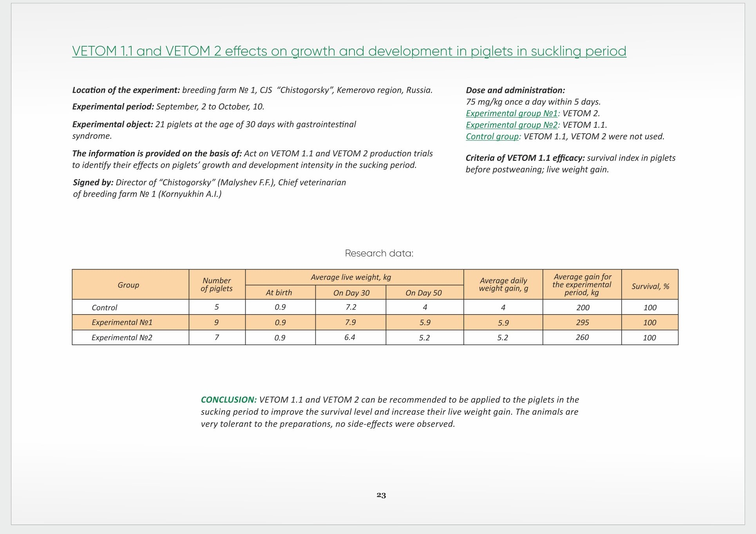This screenshot has width=756, height=534.
Task: Click the "Research data:" caption
Action: pos(379,253)
